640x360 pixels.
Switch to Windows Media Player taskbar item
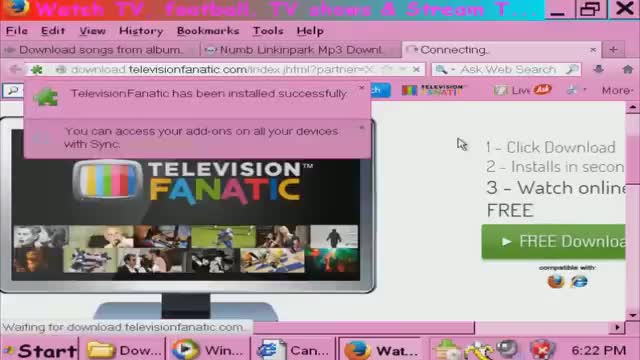click(x=208, y=350)
